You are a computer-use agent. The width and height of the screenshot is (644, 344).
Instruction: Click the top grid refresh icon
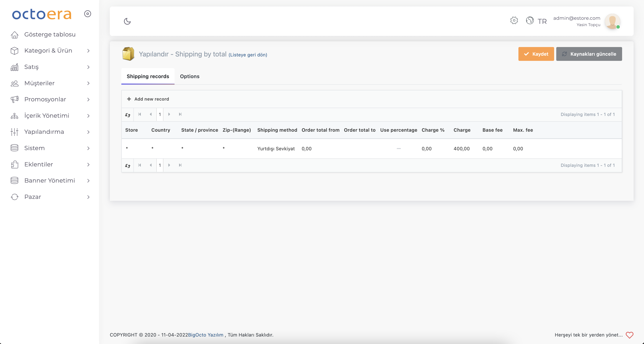click(128, 115)
